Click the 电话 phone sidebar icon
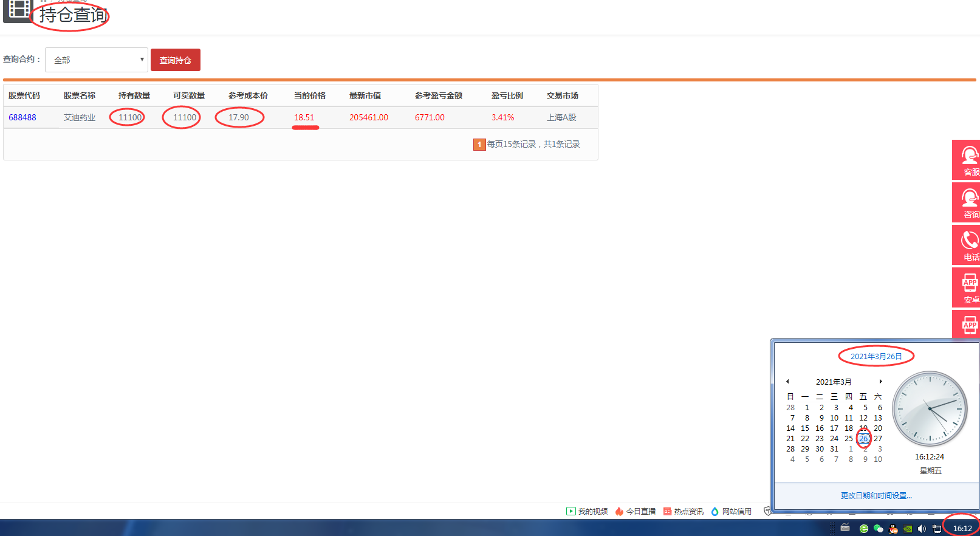The height and width of the screenshot is (536, 980). pos(967,245)
